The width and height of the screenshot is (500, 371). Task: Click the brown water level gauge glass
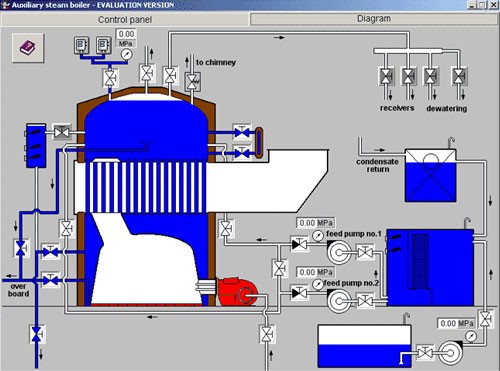click(259, 143)
